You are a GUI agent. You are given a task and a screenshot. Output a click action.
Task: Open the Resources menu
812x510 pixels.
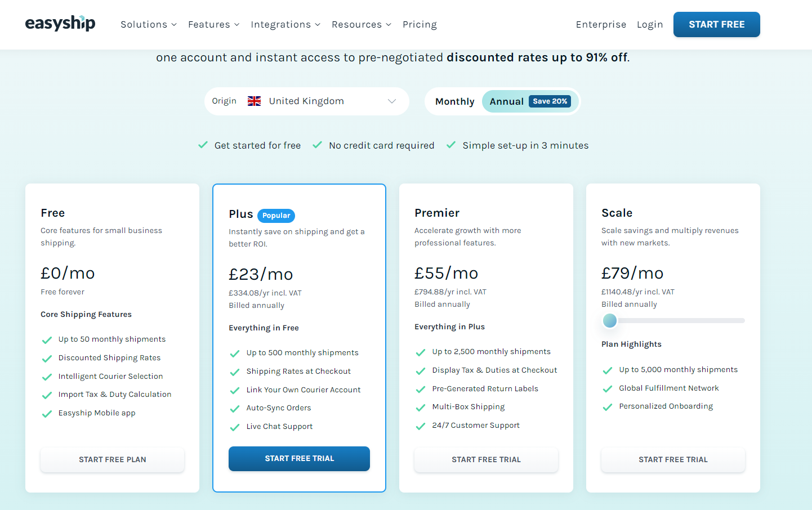coord(361,24)
